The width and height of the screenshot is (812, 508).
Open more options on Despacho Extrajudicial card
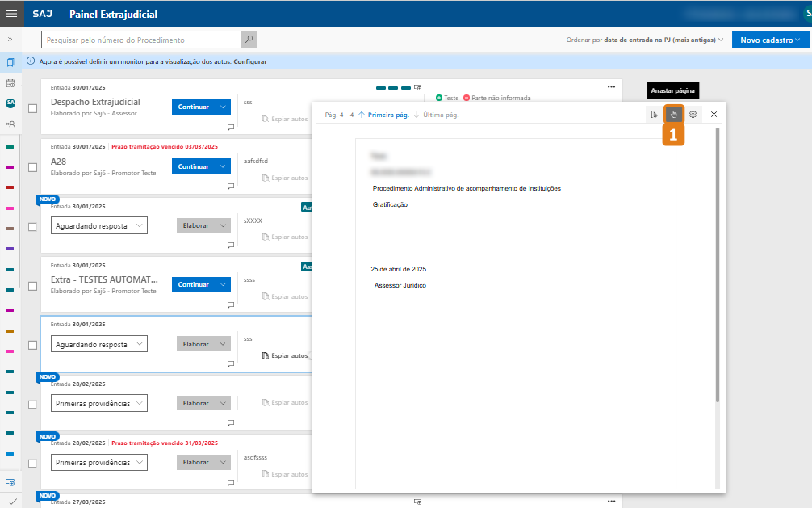coord(611,87)
